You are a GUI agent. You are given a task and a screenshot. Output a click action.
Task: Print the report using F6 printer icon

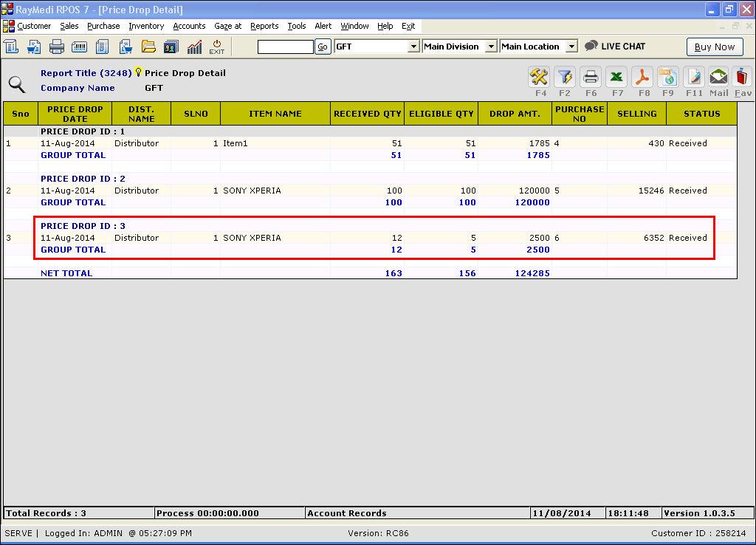click(x=591, y=77)
